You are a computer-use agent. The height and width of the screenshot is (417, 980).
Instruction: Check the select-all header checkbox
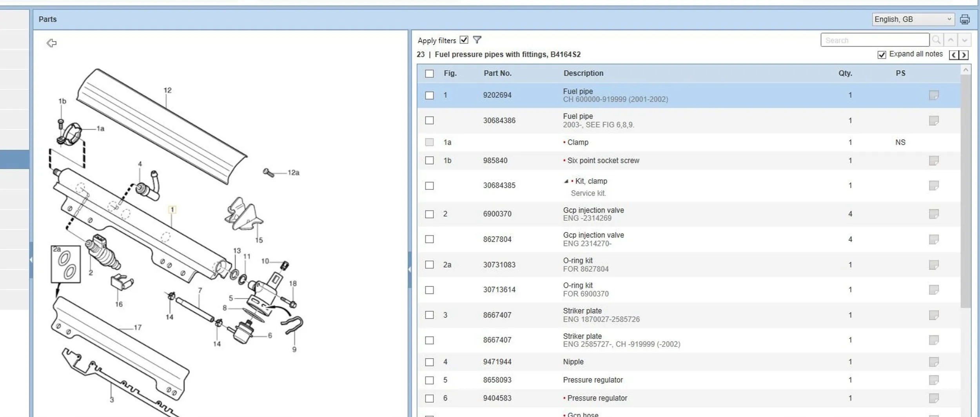click(x=430, y=74)
